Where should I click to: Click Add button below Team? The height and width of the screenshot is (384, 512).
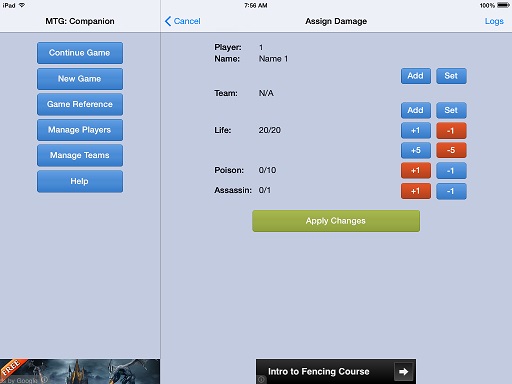click(x=416, y=110)
